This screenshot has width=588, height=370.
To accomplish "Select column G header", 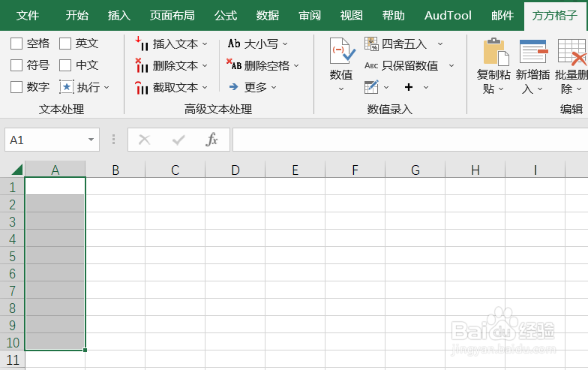I will (415, 170).
